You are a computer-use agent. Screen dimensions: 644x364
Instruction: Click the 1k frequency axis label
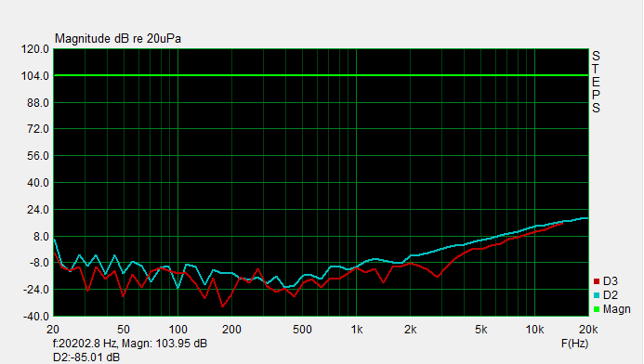point(357,330)
